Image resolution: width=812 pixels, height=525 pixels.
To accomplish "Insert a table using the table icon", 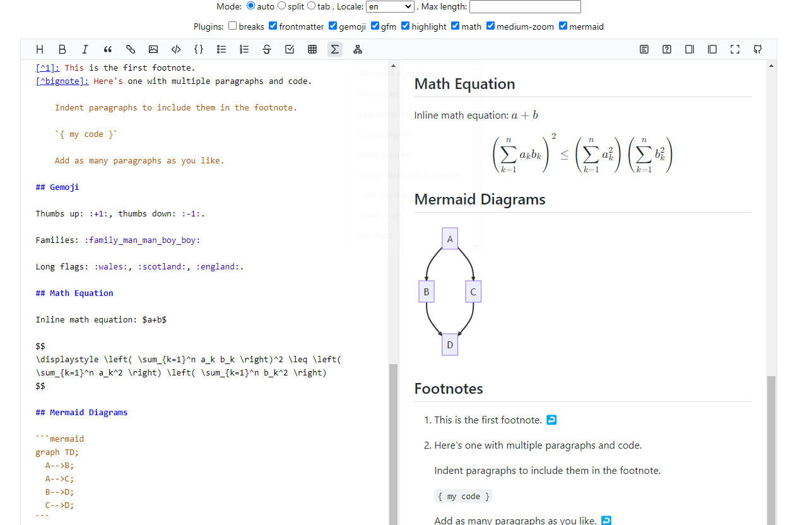I will pyautogui.click(x=312, y=49).
